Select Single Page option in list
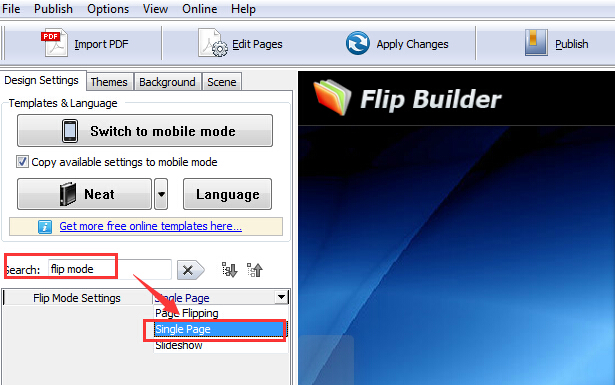The image size is (615, 385). (220, 329)
